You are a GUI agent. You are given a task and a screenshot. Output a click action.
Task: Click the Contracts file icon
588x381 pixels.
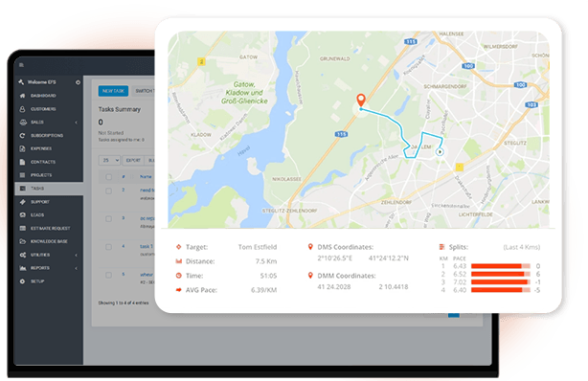(22, 162)
